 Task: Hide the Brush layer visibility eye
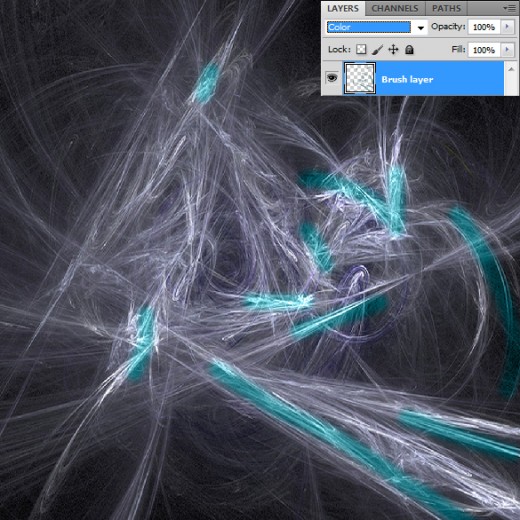(x=332, y=78)
